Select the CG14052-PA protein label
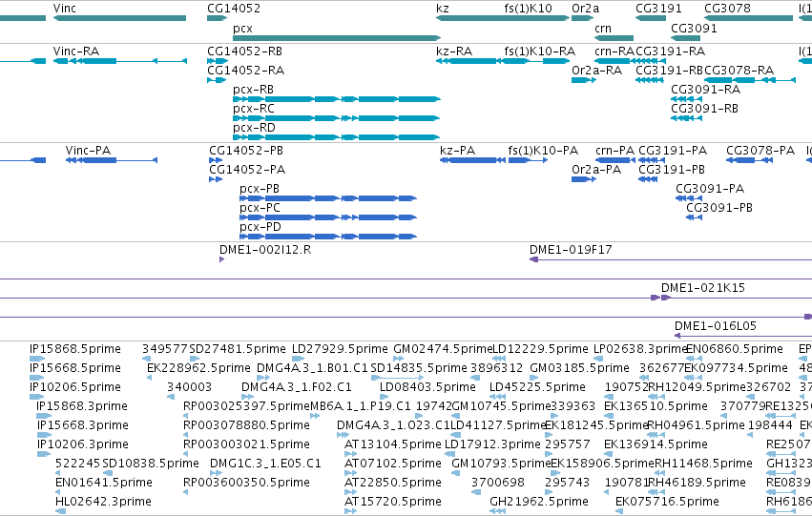The height and width of the screenshot is (516, 812). [x=247, y=169]
